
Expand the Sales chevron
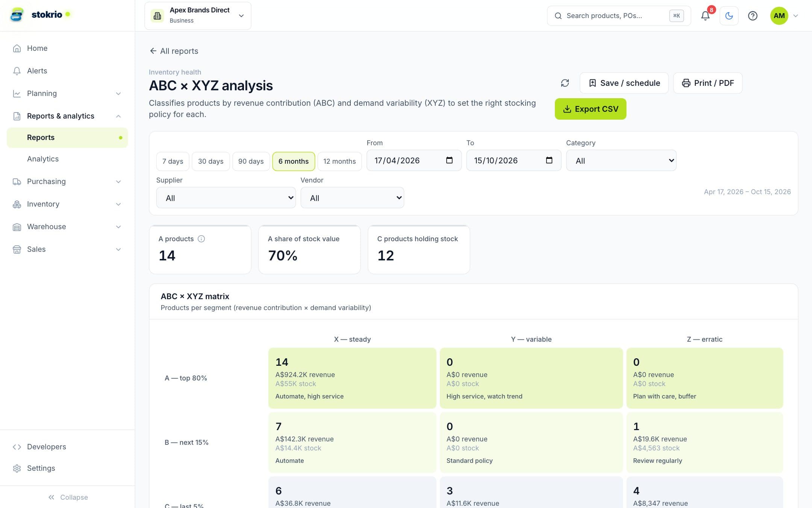point(118,249)
